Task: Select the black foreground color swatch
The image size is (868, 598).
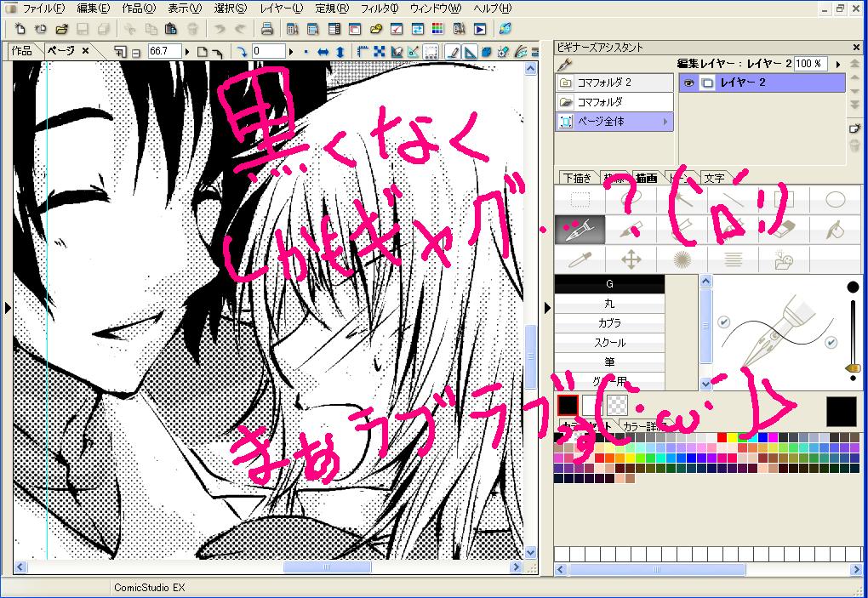Action: pos(568,405)
